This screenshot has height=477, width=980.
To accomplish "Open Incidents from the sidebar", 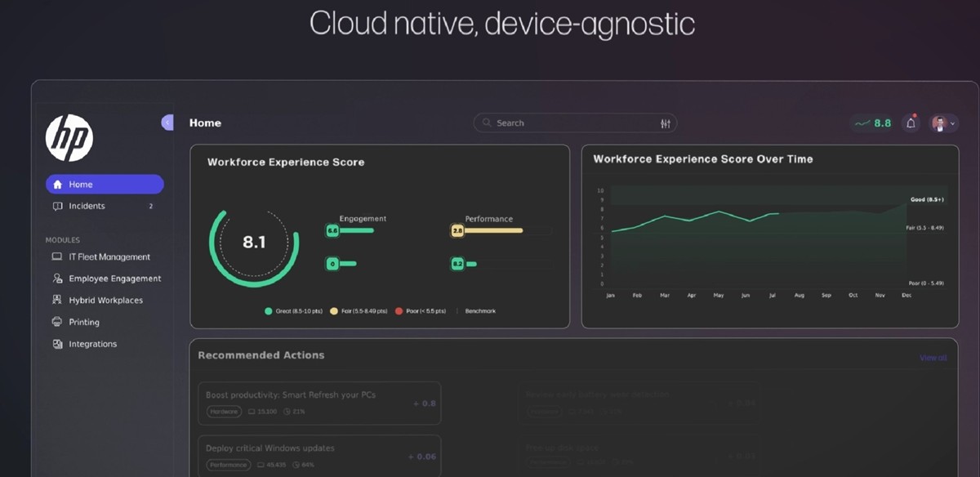I will [x=87, y=207].
